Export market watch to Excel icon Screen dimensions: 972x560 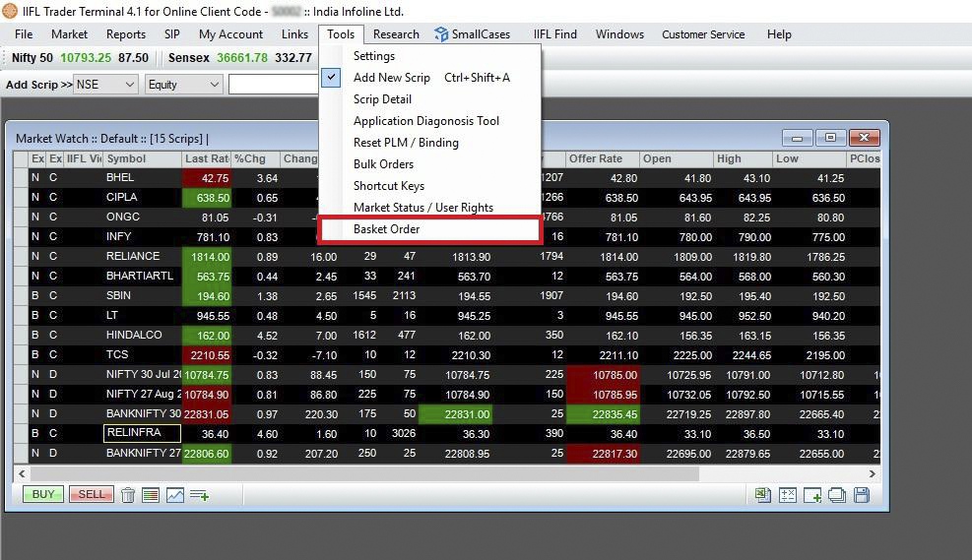click(x=762, y=495)
